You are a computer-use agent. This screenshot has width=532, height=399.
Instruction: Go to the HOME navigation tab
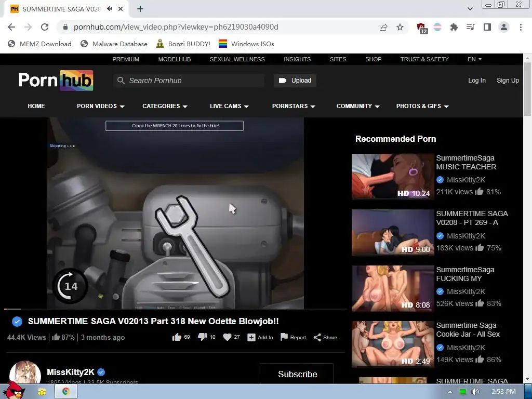36,106
